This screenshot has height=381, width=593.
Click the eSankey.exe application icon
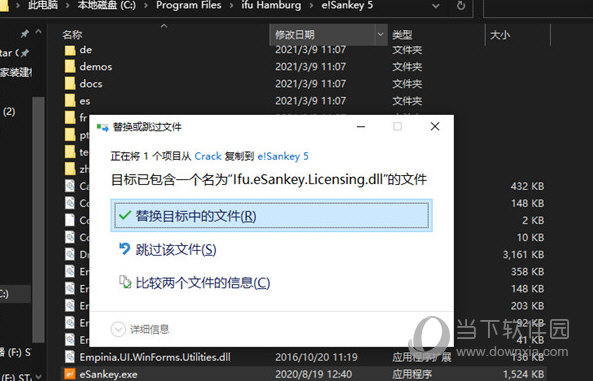[70, 375]
